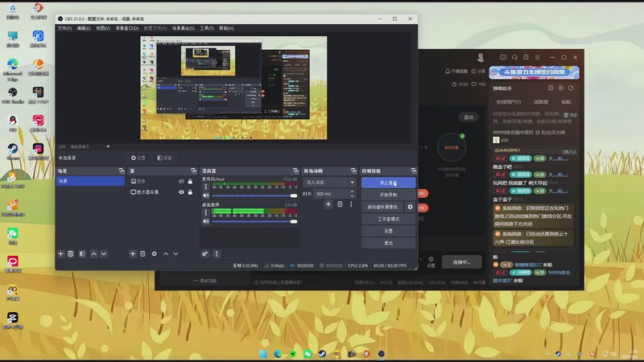Open 麦克风/Aux channel three-dot options

(x=206, y=187)
